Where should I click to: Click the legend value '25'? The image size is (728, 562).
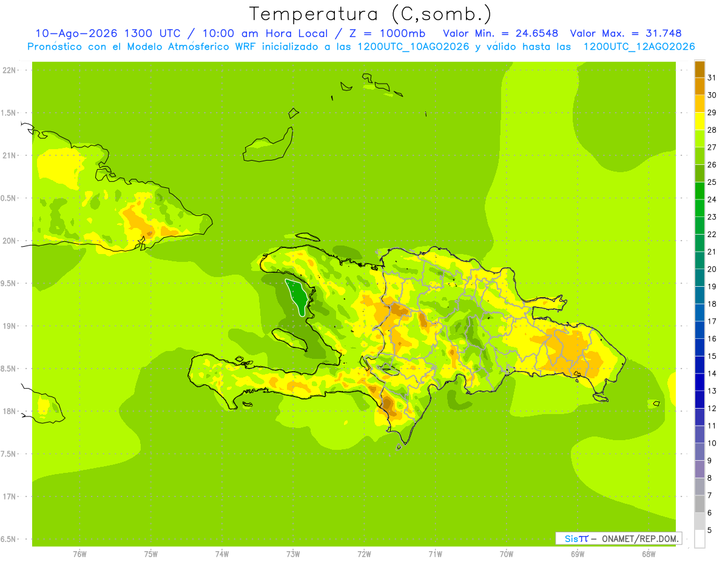[x=712, y=182]
